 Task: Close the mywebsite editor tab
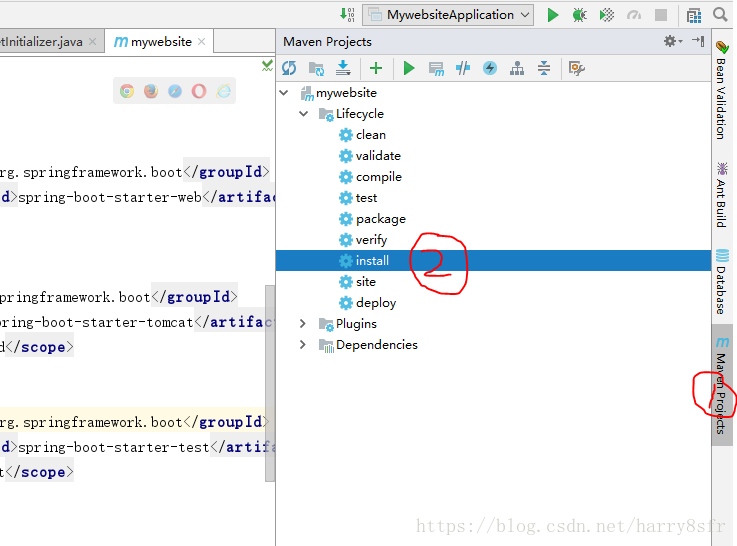click(202, 42)
